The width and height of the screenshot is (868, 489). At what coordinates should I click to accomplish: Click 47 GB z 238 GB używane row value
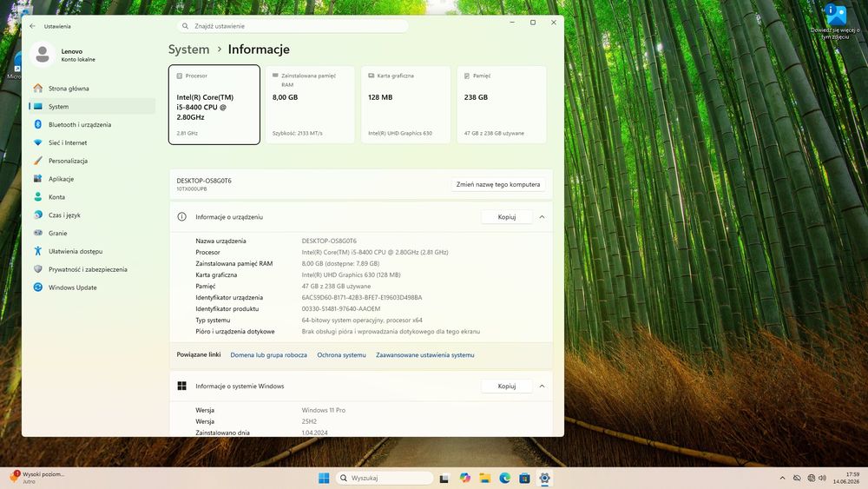click(x=336, y=287)
